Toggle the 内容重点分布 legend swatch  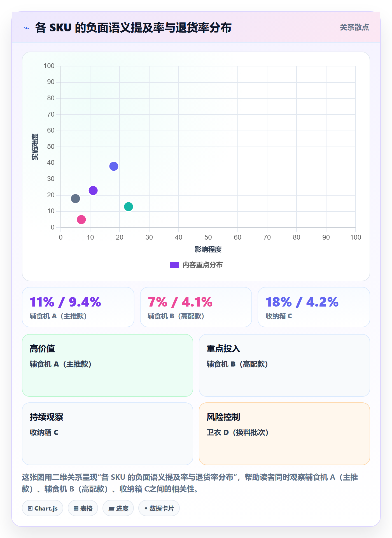point(174,265)
